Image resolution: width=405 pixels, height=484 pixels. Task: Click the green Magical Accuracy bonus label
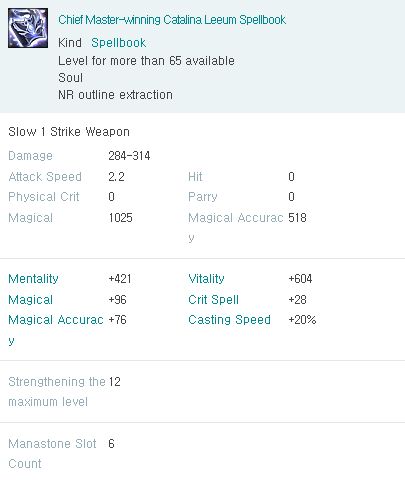pyautogui.click(x=56, y=330)
